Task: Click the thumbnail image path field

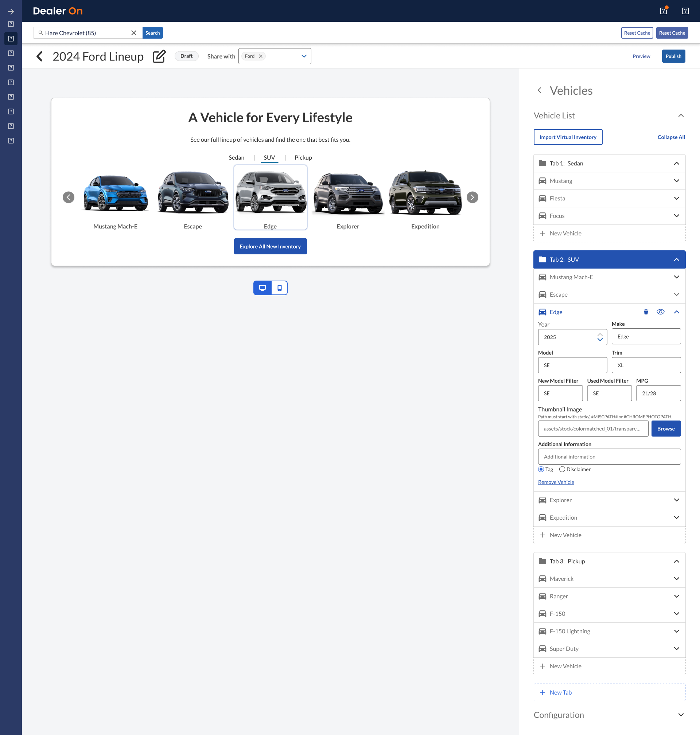Action: 593,429
